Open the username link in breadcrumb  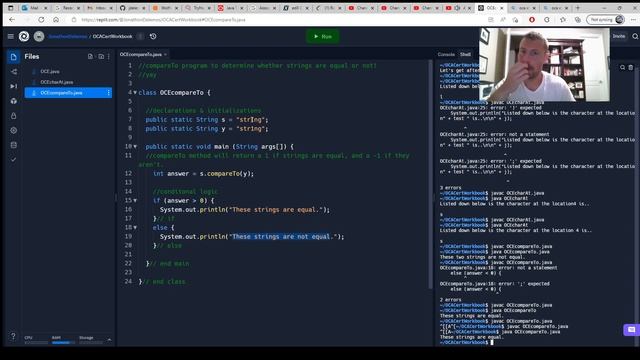pos(68,36)
